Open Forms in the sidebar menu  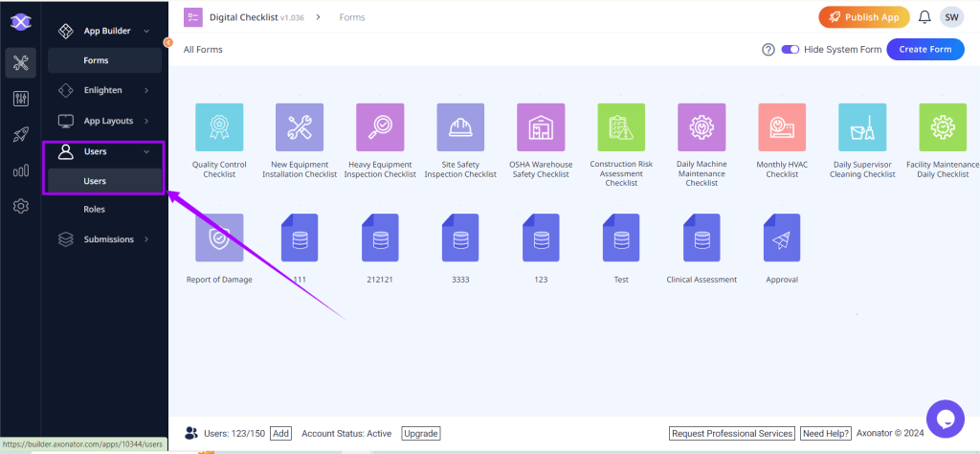[x=96, y=60]
